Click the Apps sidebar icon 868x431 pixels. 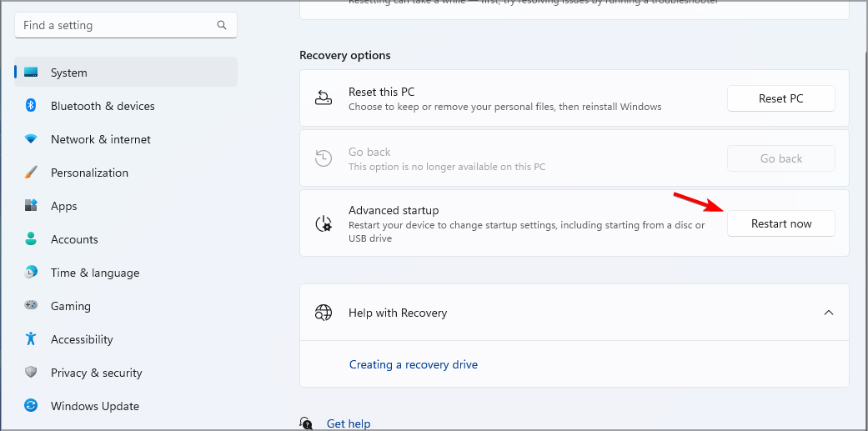(x=31, y=206)
